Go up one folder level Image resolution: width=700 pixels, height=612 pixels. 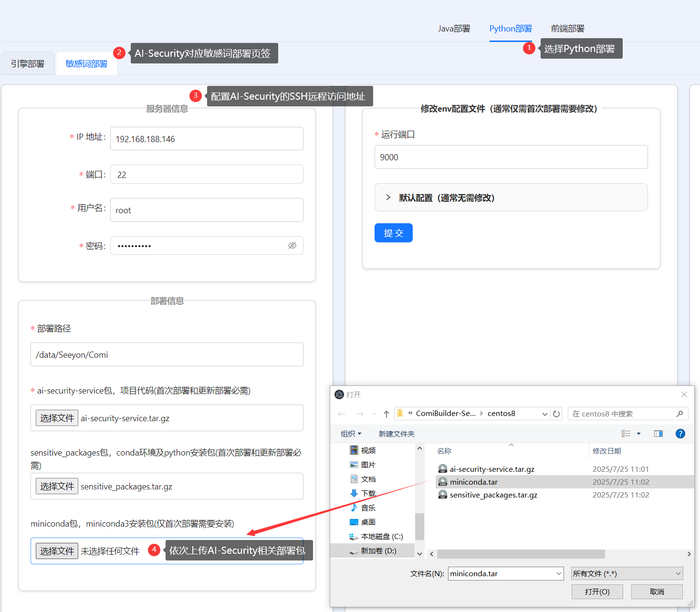point(387,414)
